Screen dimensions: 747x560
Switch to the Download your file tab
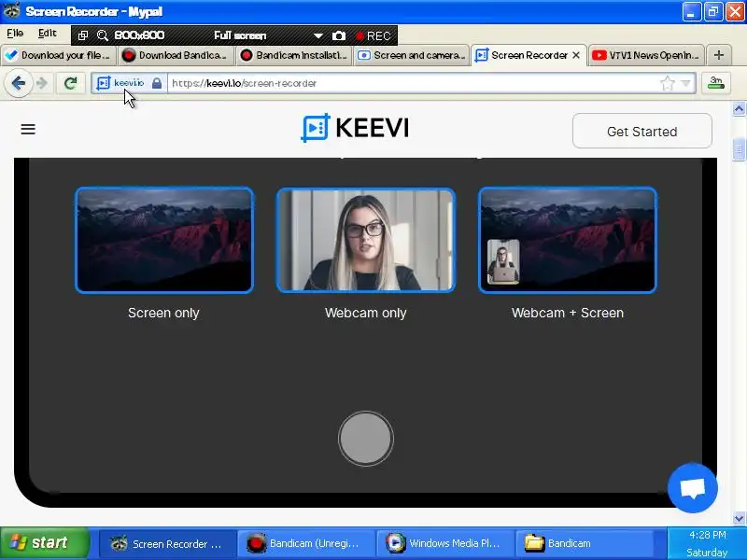coord(59,55)
